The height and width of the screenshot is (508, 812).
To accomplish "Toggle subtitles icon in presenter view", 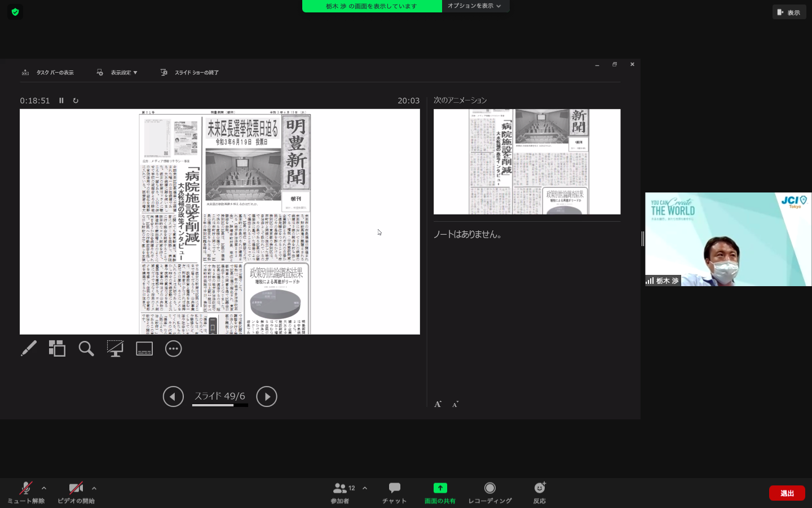I will pos(144,348).
